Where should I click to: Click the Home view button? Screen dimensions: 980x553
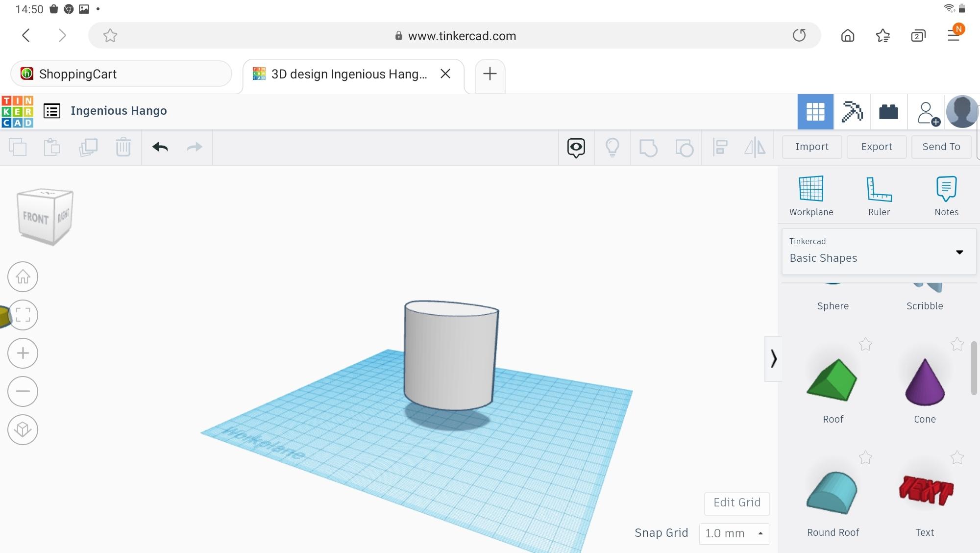[x=23, y=276]
